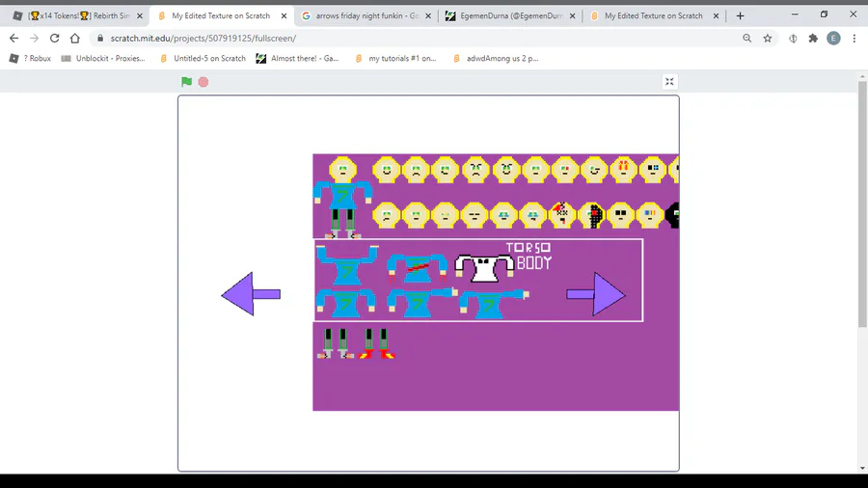868x488 pixels.
Task: Exit fullscreen mode with the shrink icon
Action: (x=669, y=82)
